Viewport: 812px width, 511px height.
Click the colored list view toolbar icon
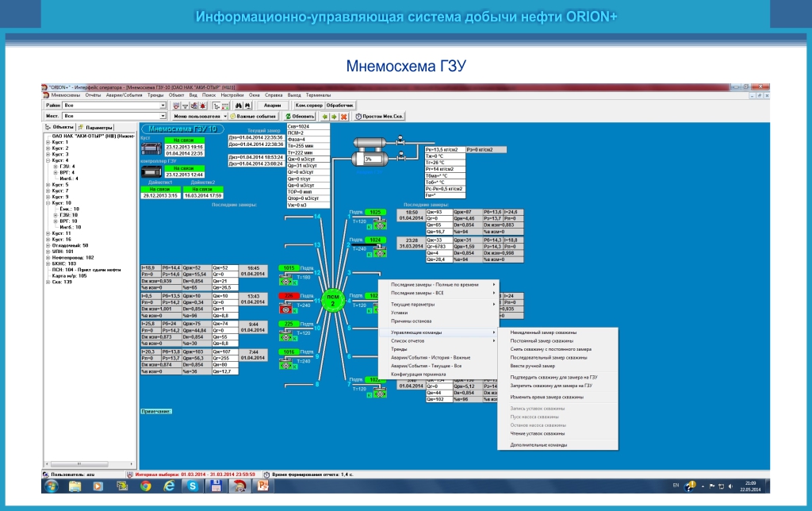tap(224, 106)
